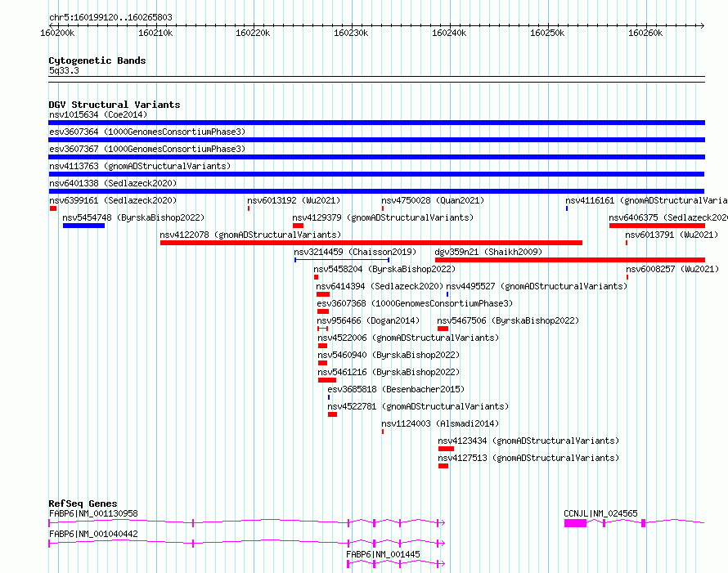Select the red bar under nsv4123434

coord(446,449)
